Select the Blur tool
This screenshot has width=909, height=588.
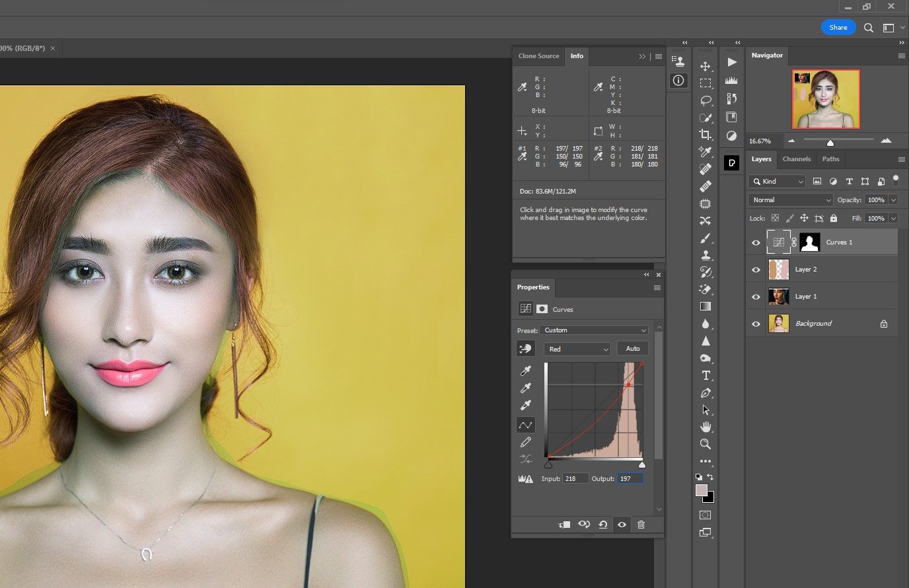click(706, 324)
